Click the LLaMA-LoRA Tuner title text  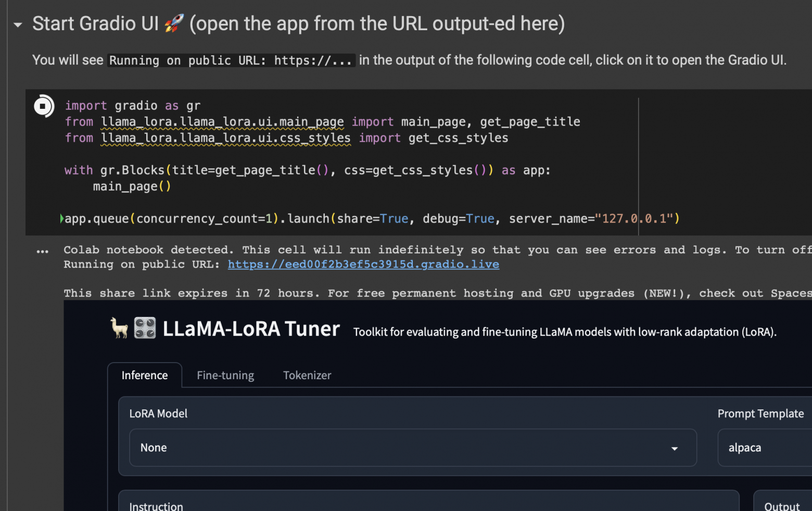pos(251,329)
